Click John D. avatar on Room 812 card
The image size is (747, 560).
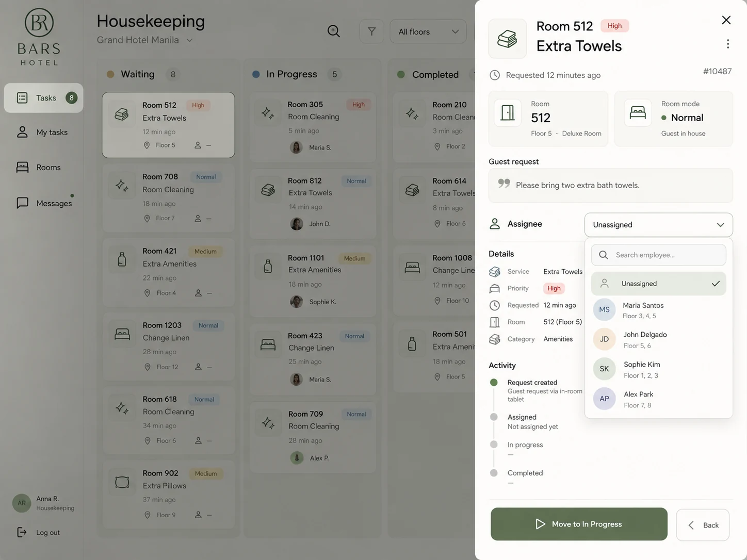(x=297, y=224)
